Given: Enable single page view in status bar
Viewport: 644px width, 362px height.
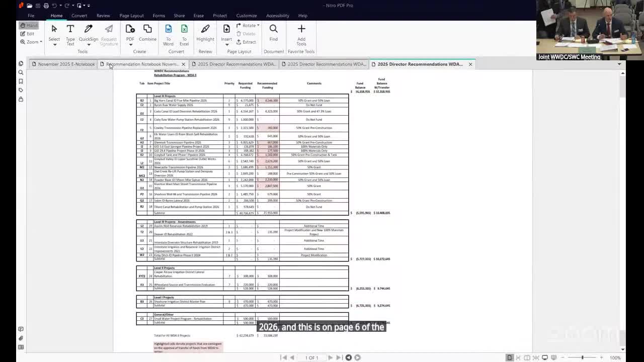Looking at the screenshot, I should [510, 357].
